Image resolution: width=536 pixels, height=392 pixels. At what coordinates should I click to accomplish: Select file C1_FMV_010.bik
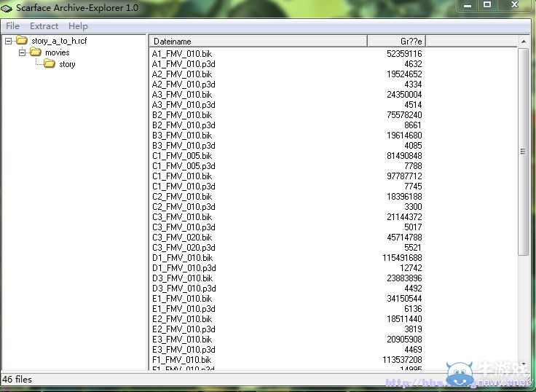(182, 176)
